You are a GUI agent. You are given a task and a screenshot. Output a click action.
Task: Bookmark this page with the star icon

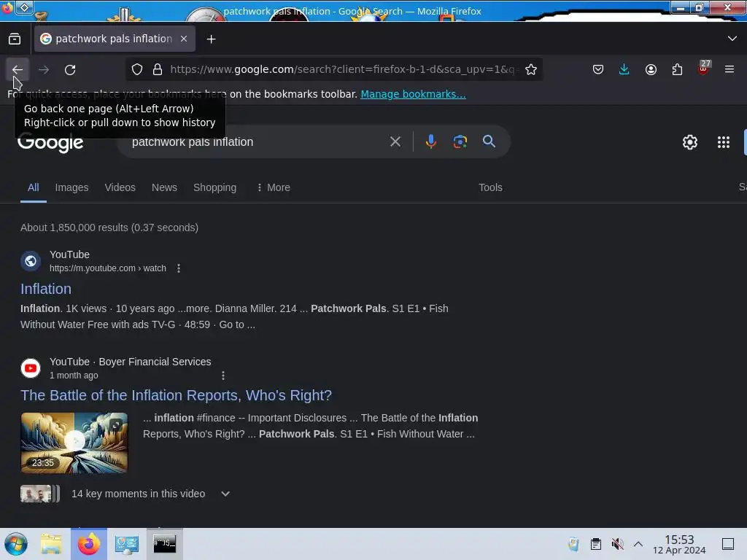[x=531, y=69]
